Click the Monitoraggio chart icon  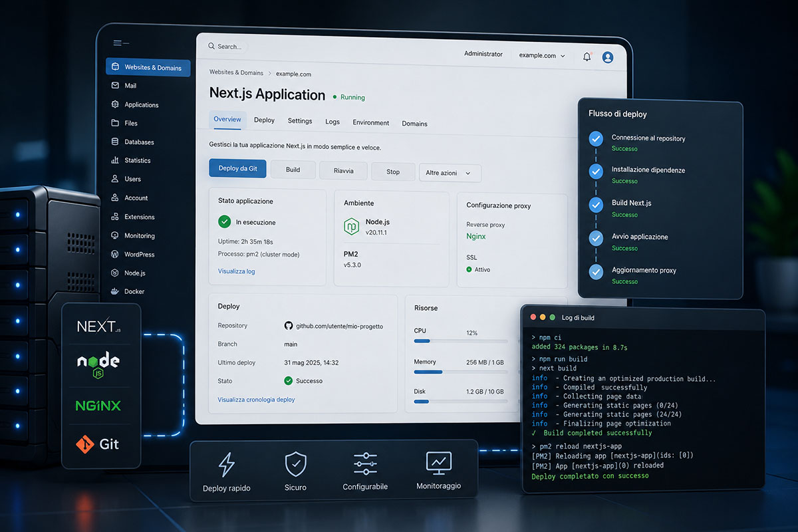click(438, 462)
